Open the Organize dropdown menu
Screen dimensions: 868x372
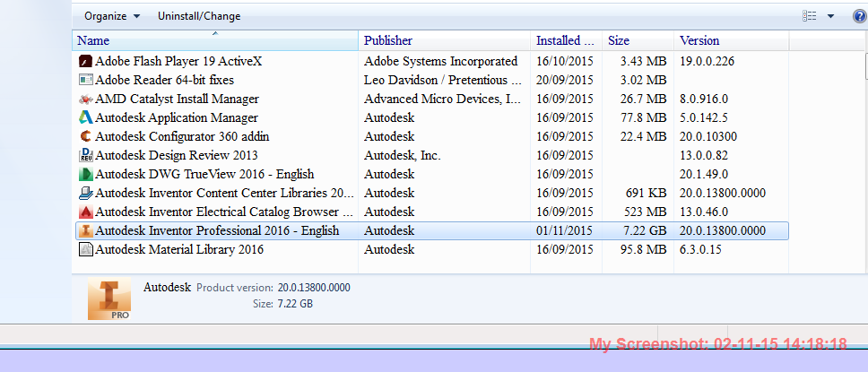pyautogui.click(x=112, y=16)
